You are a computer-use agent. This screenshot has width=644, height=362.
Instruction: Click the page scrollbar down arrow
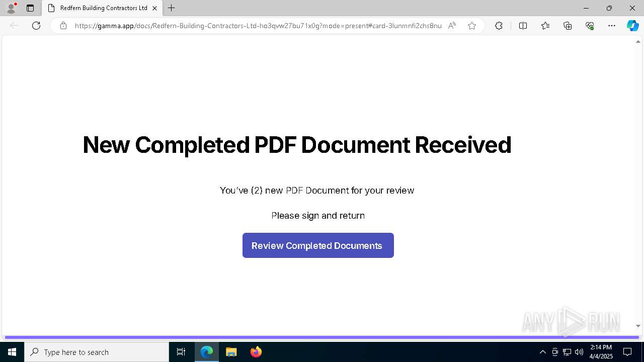(x=638, y=326)
